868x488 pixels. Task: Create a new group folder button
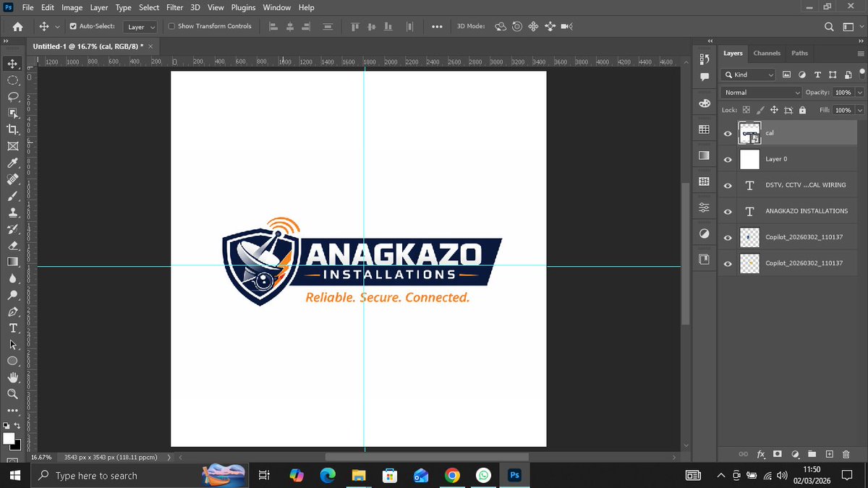[x=812, y=454]
